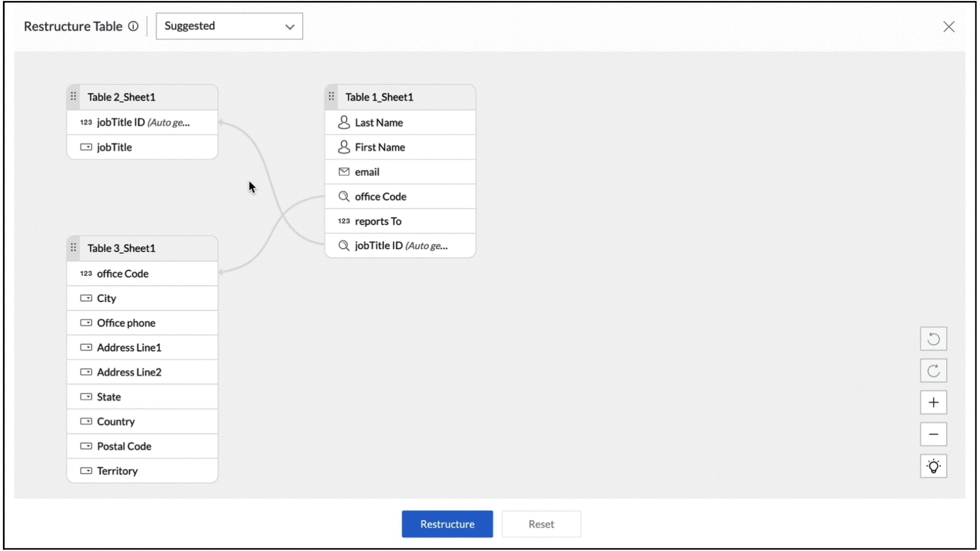
Task: Click Table 2_Sheet1 drag handle icon
Action: pyautogui.click(x=73, y=96)
